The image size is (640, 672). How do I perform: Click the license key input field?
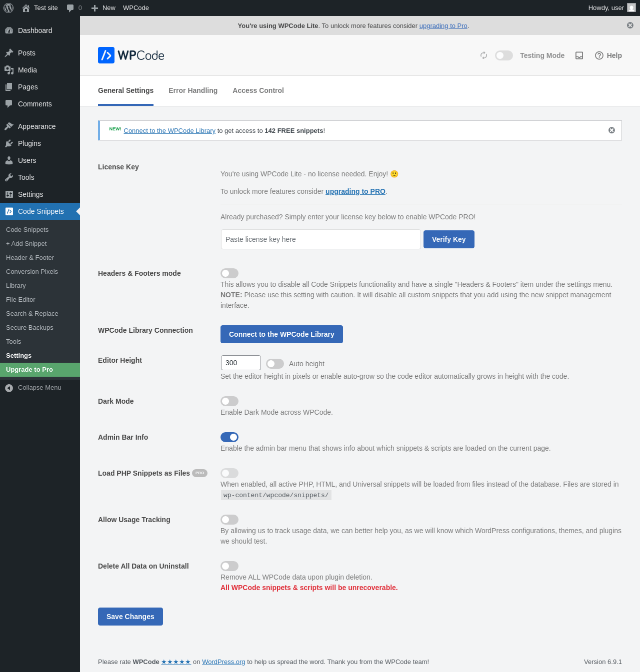320,239
